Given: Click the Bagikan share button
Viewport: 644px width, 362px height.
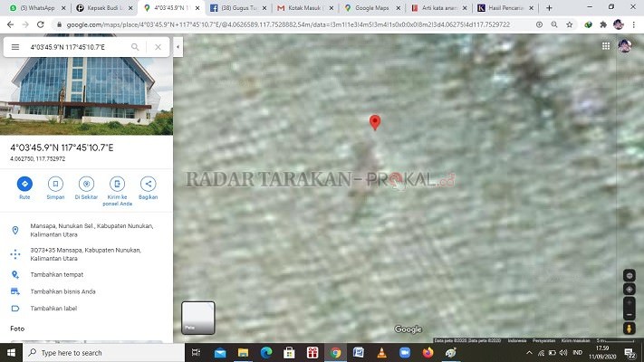Looking at the screenshot, I should 149,188.
